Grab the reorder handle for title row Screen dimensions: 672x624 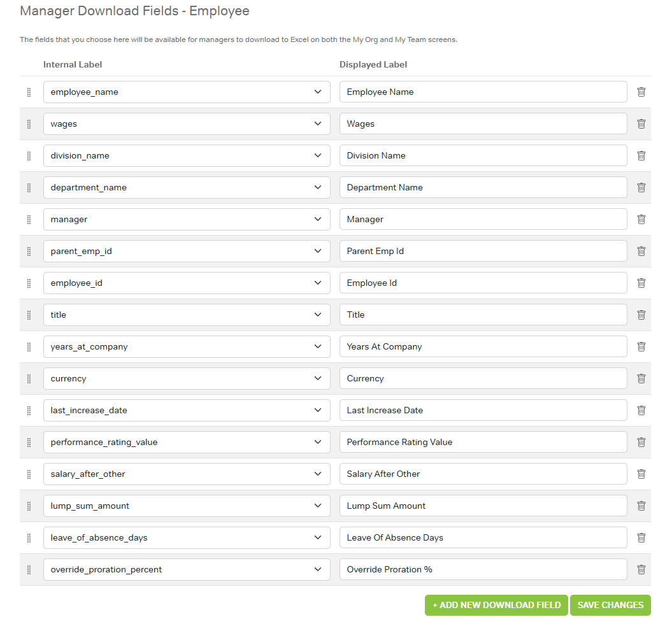[x=29, y=315]
